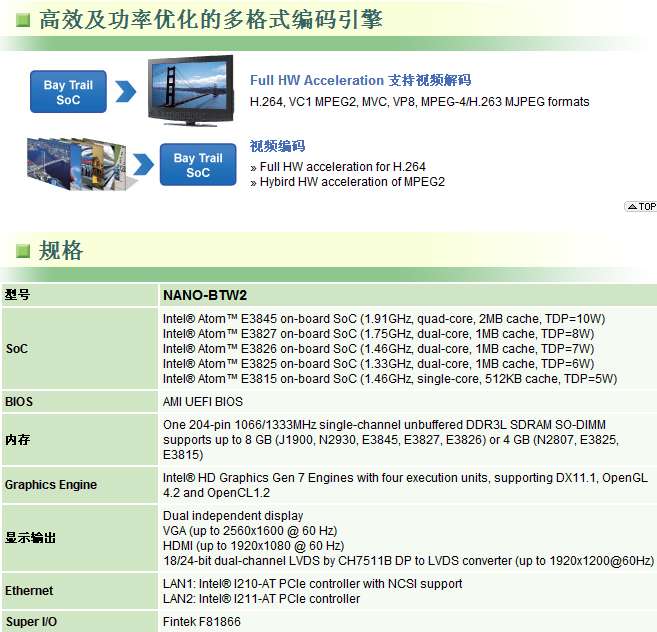Click the SoC row label
The height and width of the screenshot is (632, 657).
point(17,349)
